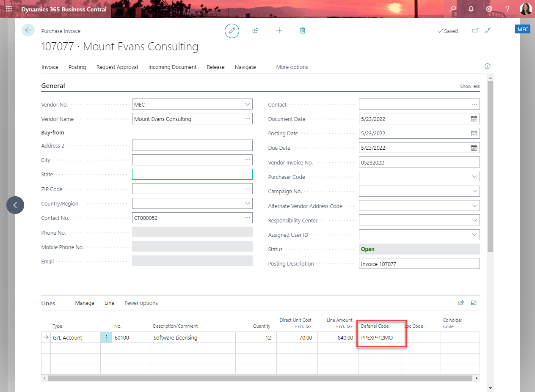Open the row options for G/L Account line

click(x=106, y=337)
